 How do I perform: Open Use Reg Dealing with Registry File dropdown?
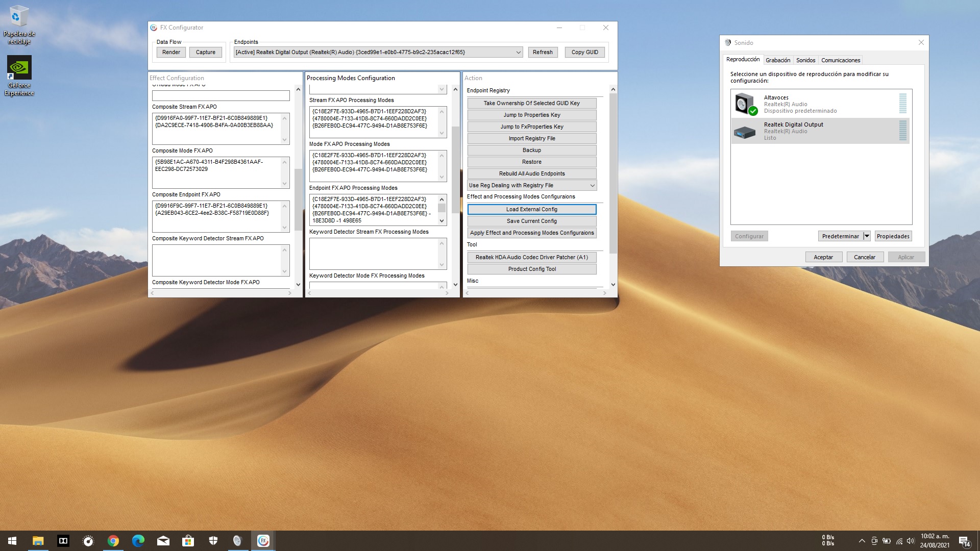[532, 185]
